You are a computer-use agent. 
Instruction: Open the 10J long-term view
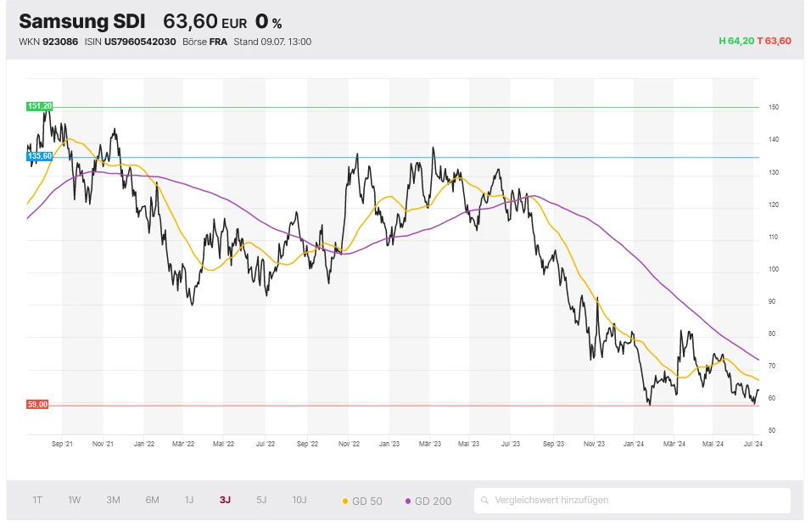tap(299, 501)
